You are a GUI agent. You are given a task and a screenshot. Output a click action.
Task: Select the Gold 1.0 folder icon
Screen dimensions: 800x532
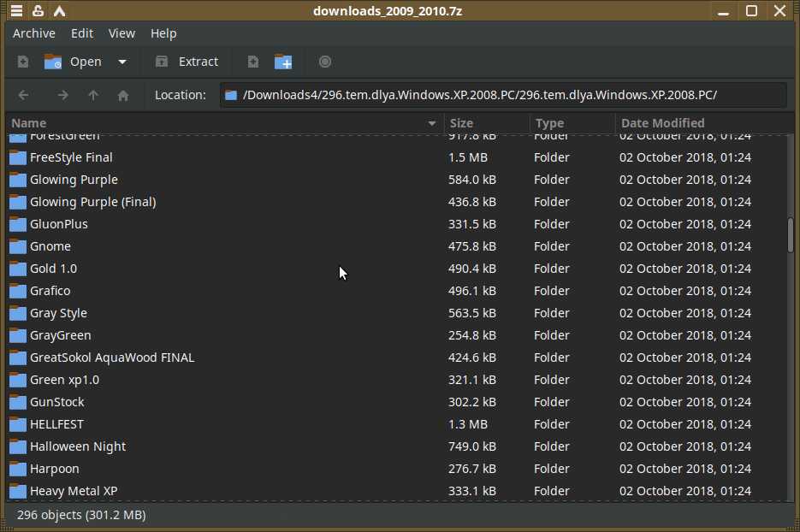(18, 269)
